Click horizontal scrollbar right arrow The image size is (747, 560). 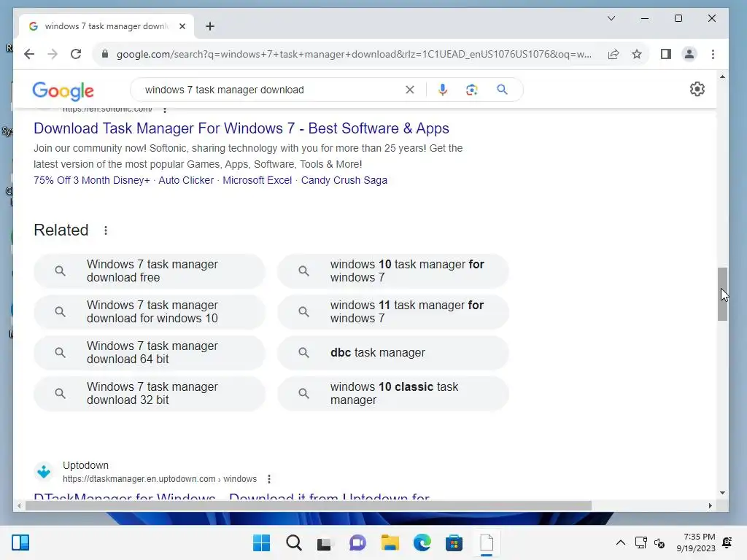pyautogui.click(x=711, y=506)
